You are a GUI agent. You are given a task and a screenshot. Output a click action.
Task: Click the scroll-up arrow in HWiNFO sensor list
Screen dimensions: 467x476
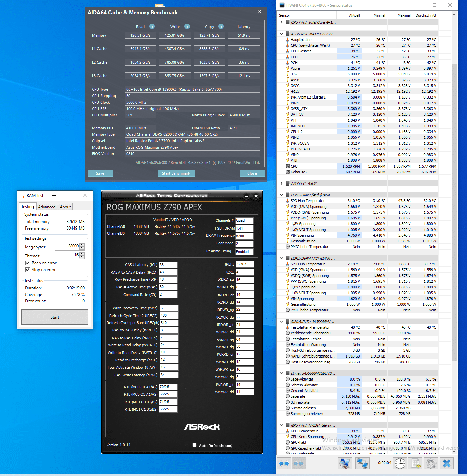[454, 15]
